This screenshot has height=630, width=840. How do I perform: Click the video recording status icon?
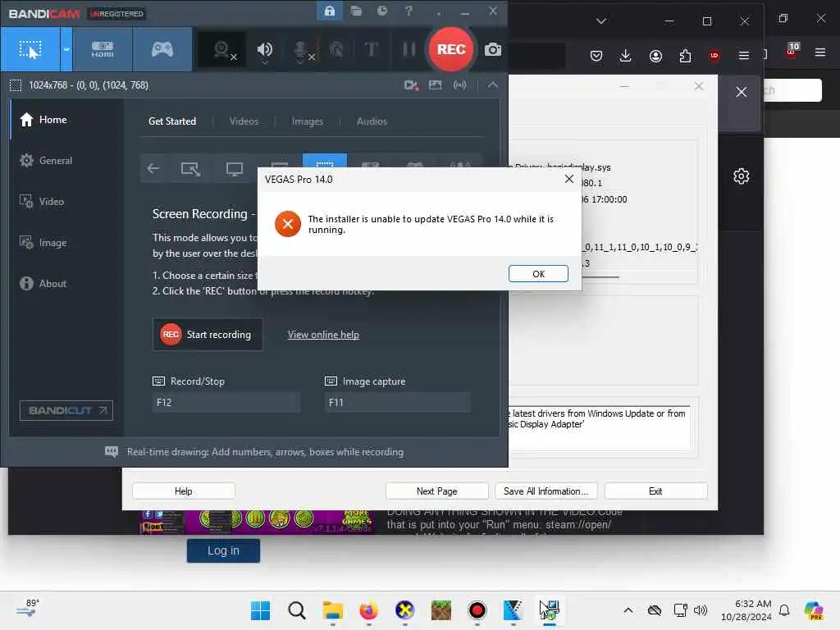[411, 84]
